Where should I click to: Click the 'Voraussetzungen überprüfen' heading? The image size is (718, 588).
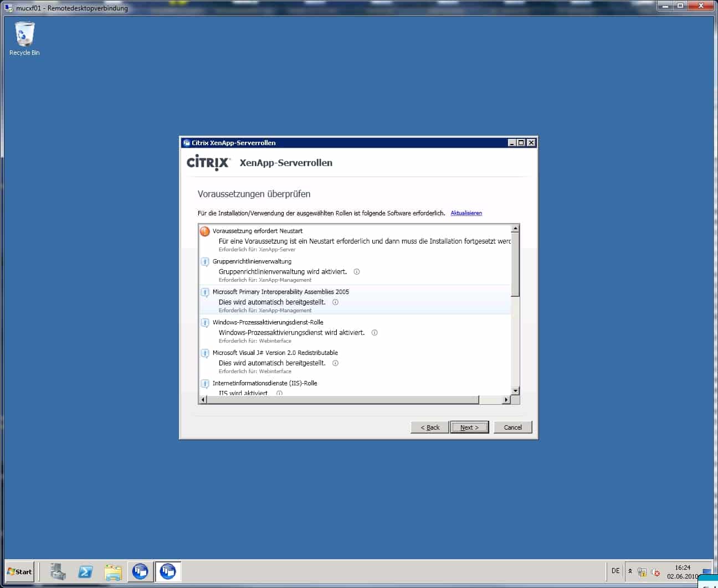click(254, 194)
